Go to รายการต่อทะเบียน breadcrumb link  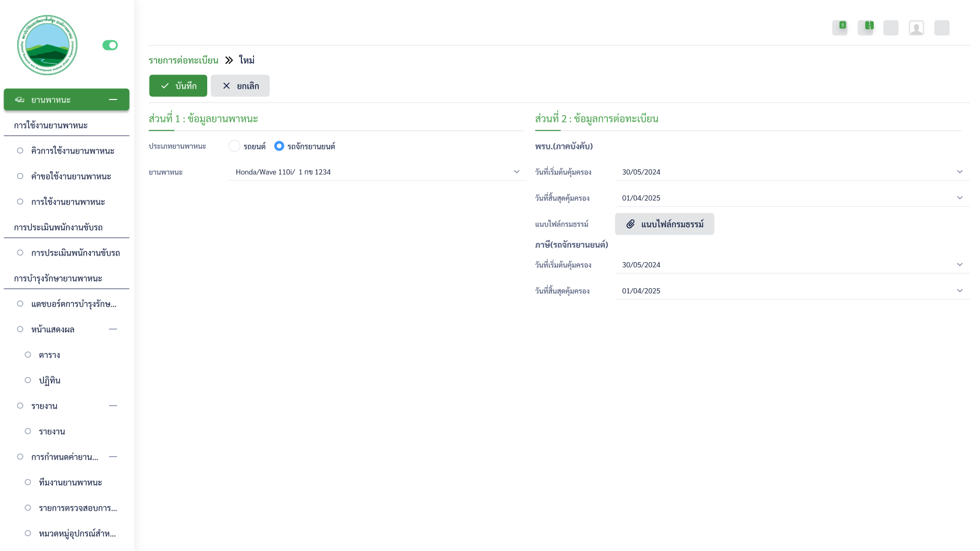(x=183, y=60)
